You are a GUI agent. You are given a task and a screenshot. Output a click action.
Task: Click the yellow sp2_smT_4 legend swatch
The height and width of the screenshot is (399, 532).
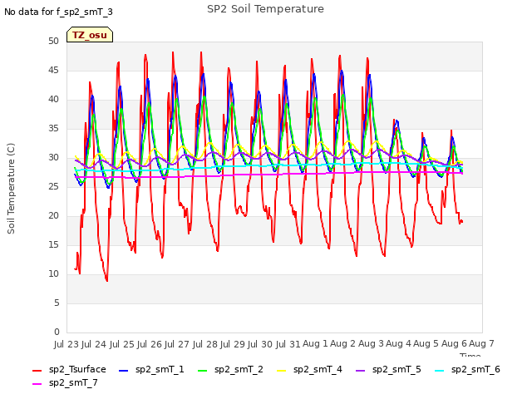tap(282, 370)
